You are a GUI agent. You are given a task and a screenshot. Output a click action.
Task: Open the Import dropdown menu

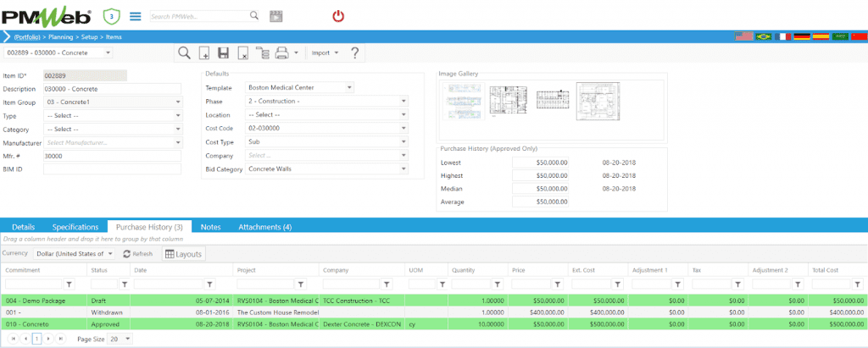pos(325,52)
